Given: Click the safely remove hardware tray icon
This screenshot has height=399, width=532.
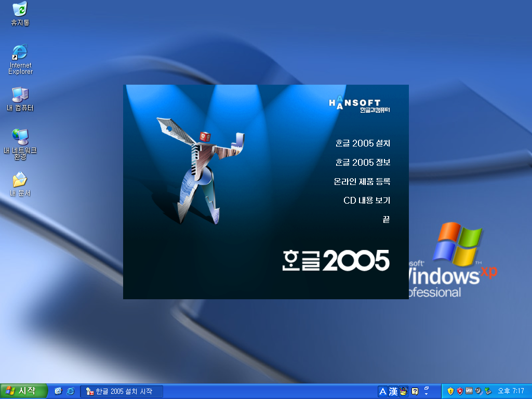Looking at the screenshot, I should [x=488, y=391].
